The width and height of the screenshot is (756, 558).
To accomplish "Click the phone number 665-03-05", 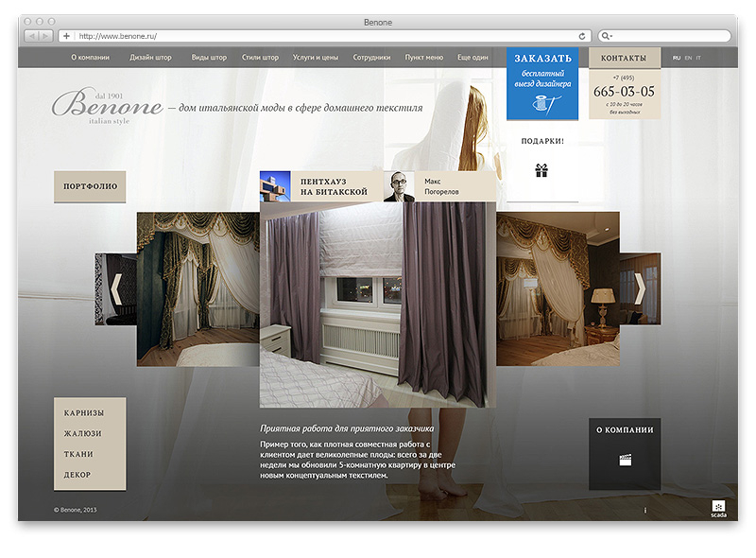I will pyautogui.click(x=624, y=91).
